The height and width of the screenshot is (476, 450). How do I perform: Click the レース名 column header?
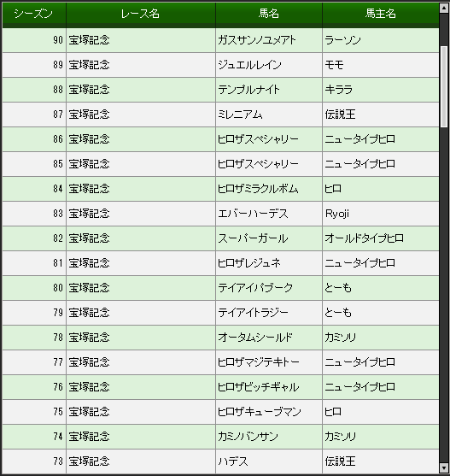pyautogui.click(x=140, y=14)
